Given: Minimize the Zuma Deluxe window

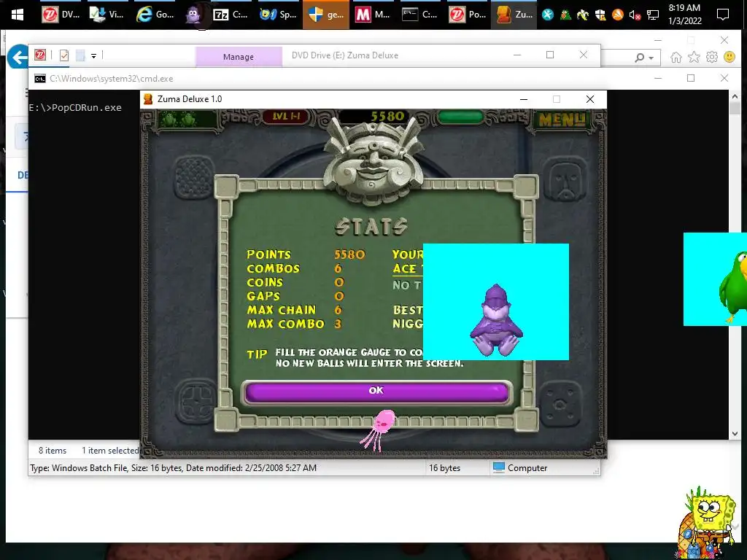Looking at the screenshot, I should pos(524,99).
